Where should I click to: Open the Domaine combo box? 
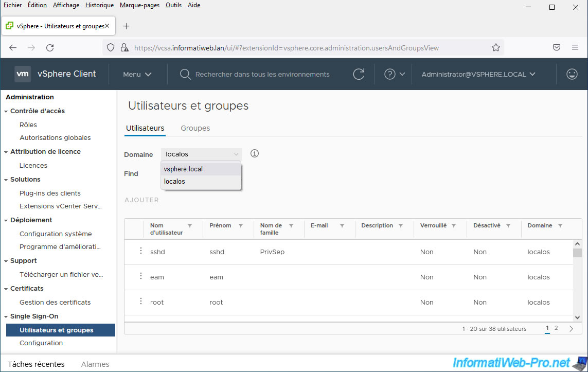[x=201, y=154]
